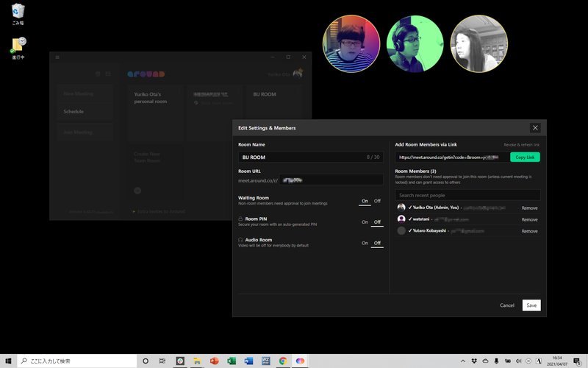Image resolution: width=588 pixels, height=368 pixels.
Task: Click the volume speaker tray icon
Action: point(518,361)
